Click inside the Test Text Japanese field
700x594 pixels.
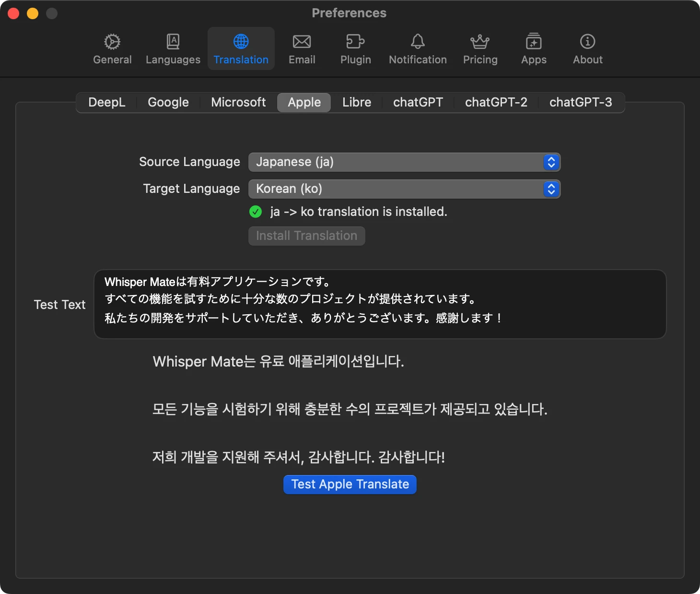(380, 304)
